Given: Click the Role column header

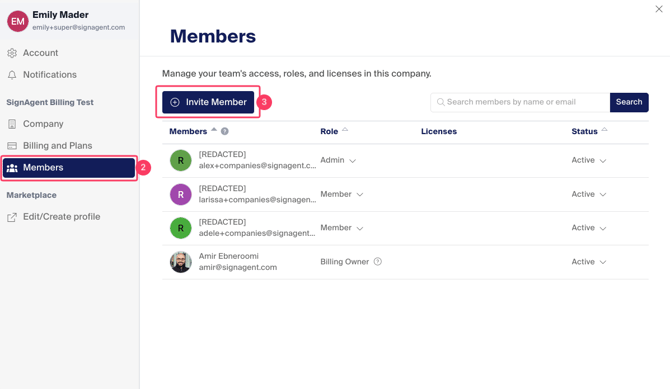Looking at the screenshot, I should [329, 131].
